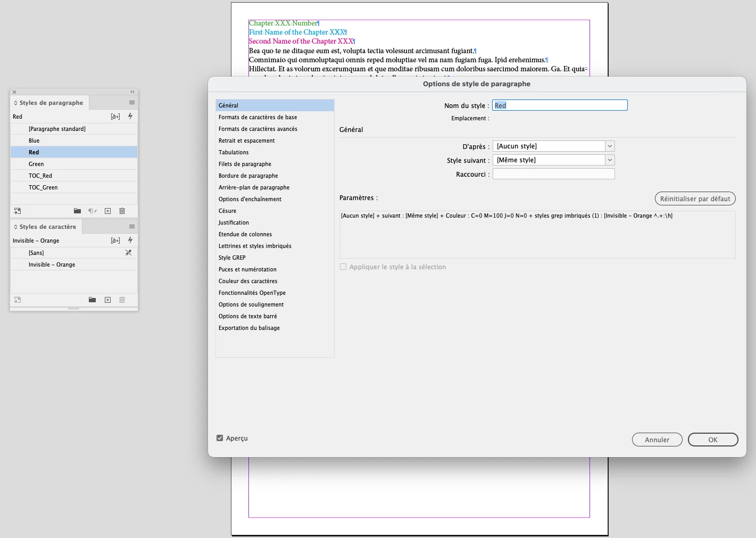The width and height of the screenshot is (756, 538).
Task: Open Options de soulignement section
Action: (x=275, y=304)
